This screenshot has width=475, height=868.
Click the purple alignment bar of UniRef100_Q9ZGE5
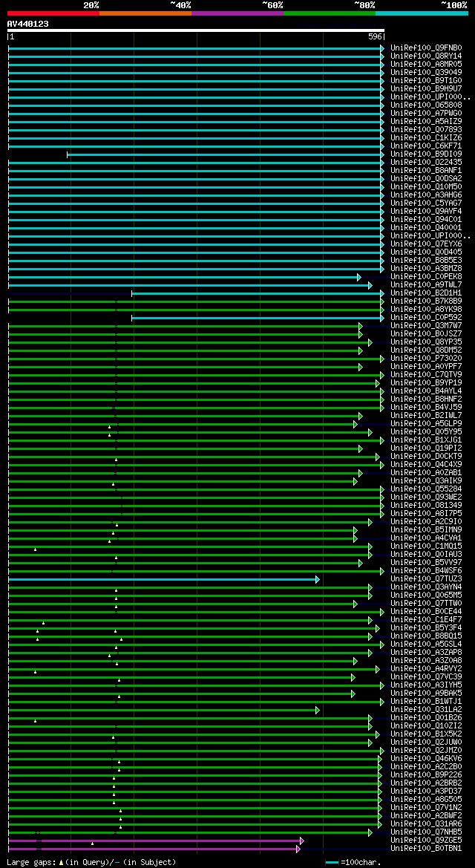tap(154, 841)
